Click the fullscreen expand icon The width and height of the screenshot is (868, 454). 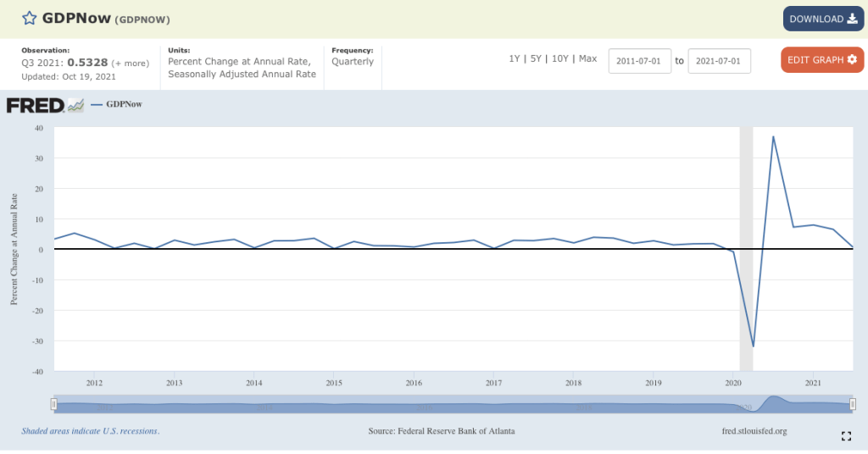click(x=845, y=436)
